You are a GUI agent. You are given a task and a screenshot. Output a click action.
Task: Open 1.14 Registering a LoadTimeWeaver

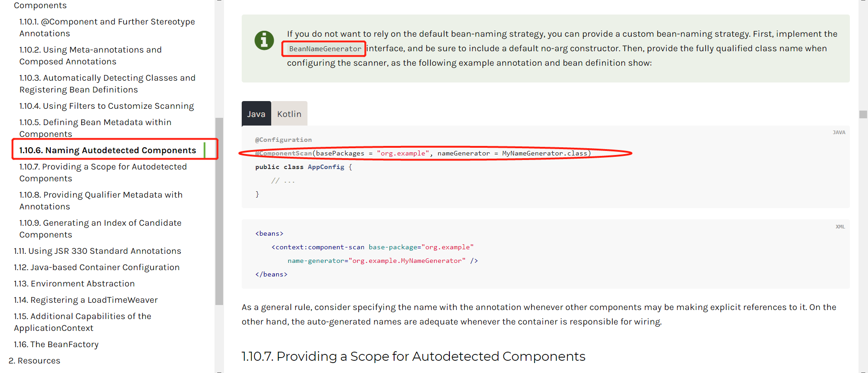click(86, 300)
